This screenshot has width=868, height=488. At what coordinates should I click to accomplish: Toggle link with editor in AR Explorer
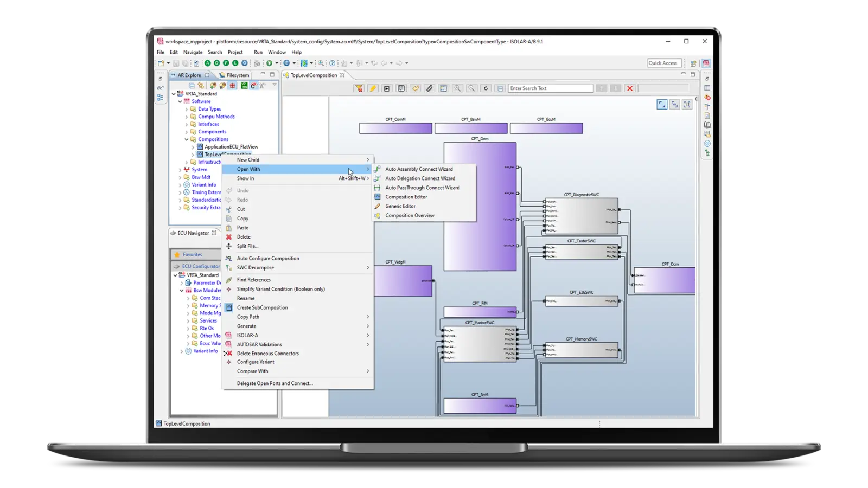pos(201,85)
